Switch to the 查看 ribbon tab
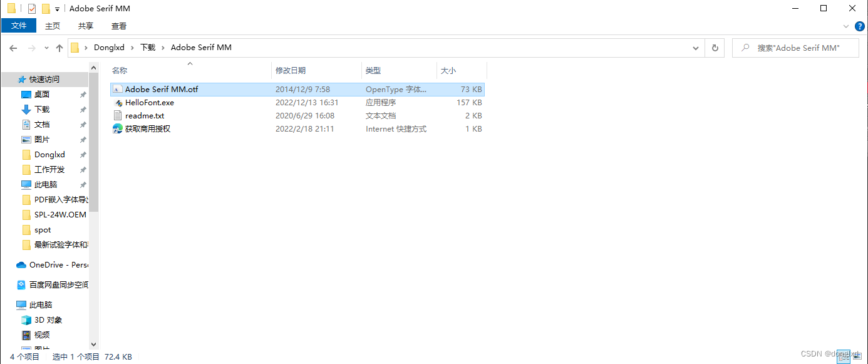 119,26
